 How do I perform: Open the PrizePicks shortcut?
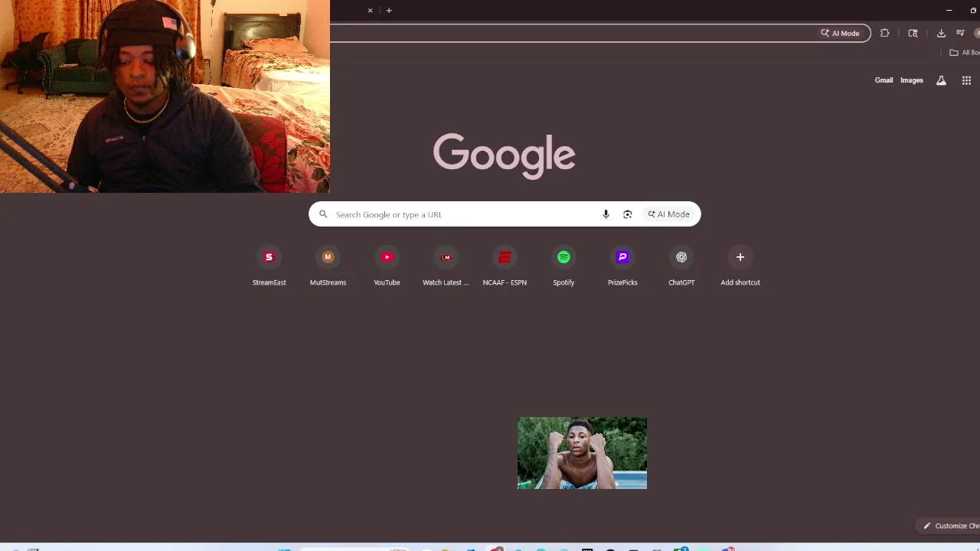(622, 266)
